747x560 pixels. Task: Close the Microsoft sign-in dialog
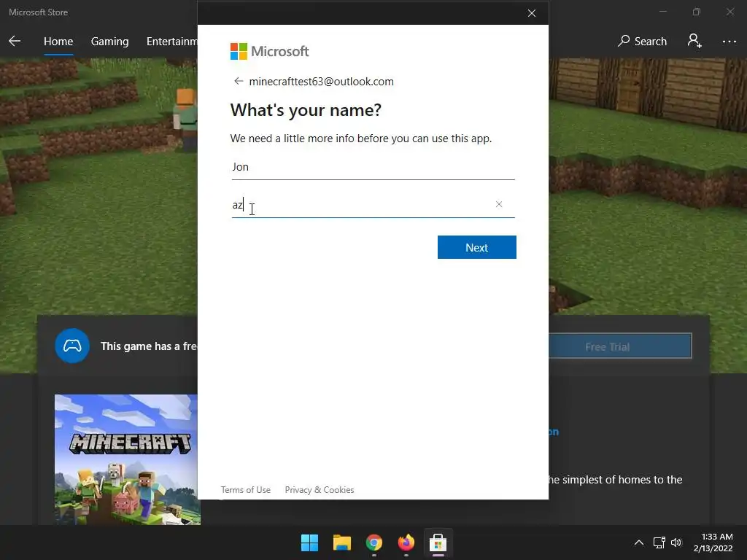[x=532, y=13]
